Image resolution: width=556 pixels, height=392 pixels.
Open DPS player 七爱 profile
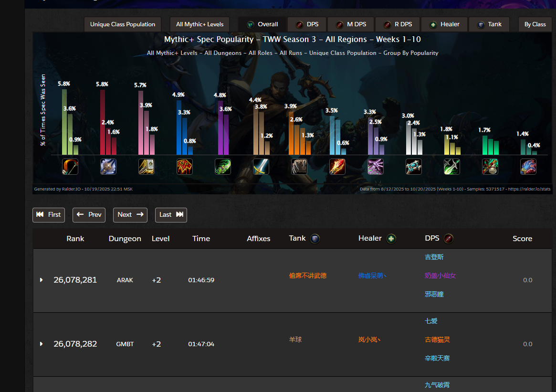[x=431, y=321]
